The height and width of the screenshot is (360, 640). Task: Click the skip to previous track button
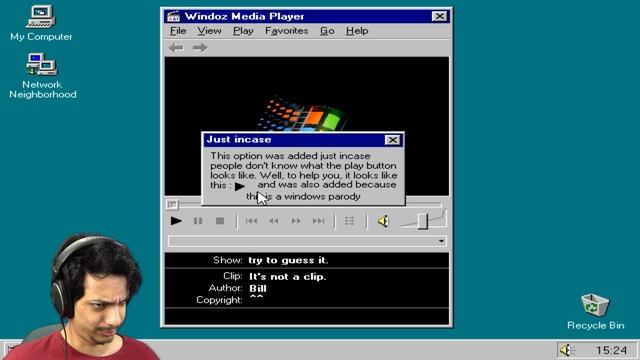tap(251, 221)
